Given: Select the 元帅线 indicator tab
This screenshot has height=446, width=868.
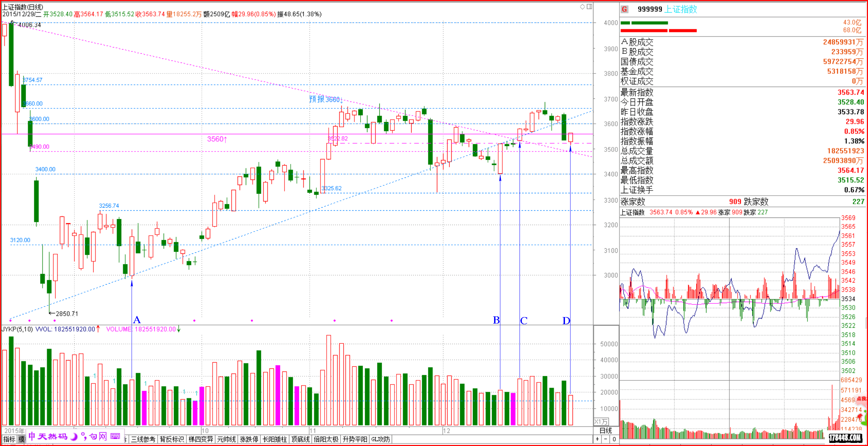Looking at the screenshot, I should point(226,439).
